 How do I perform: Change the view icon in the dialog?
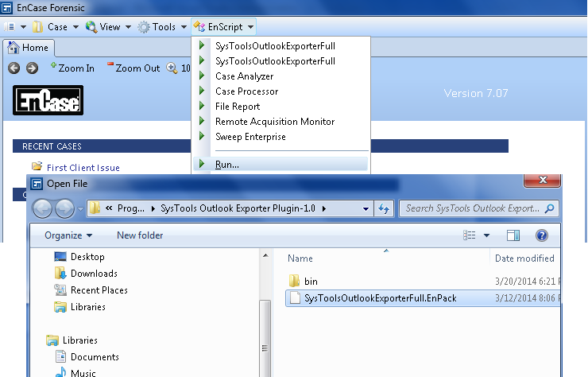pos(470,235)
